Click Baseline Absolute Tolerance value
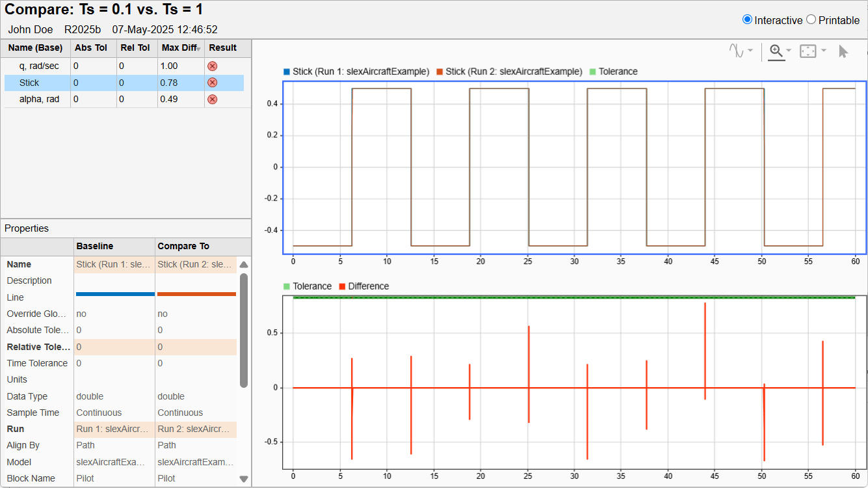 [x=79, y=331]
